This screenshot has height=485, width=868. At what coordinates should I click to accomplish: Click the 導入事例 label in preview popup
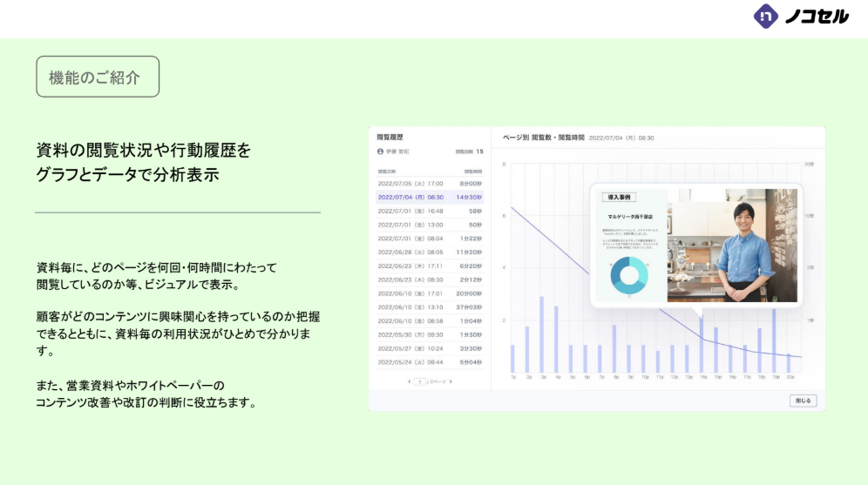619,198
